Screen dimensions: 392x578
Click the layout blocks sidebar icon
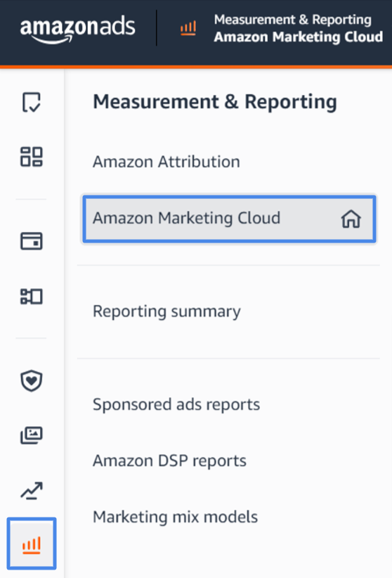pyautogui.click(x=32, y=296)
